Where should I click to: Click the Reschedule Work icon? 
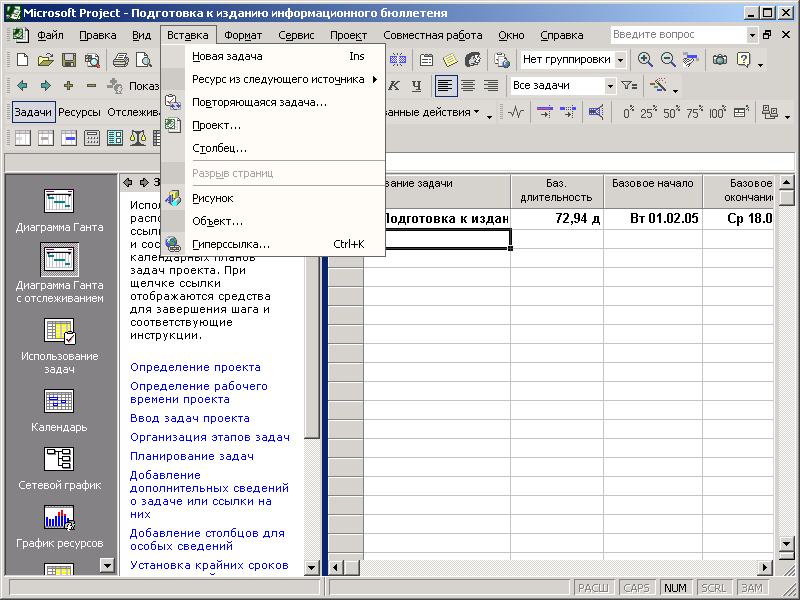(568, 112)
